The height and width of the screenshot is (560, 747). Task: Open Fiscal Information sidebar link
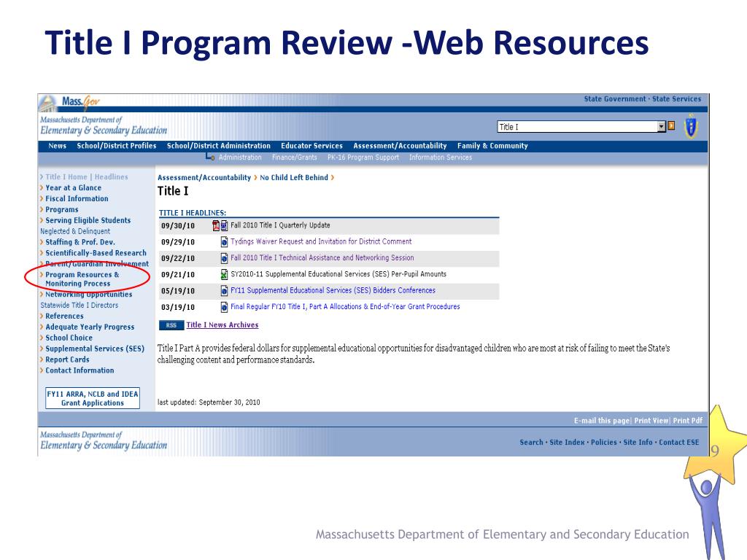(77, 198)
